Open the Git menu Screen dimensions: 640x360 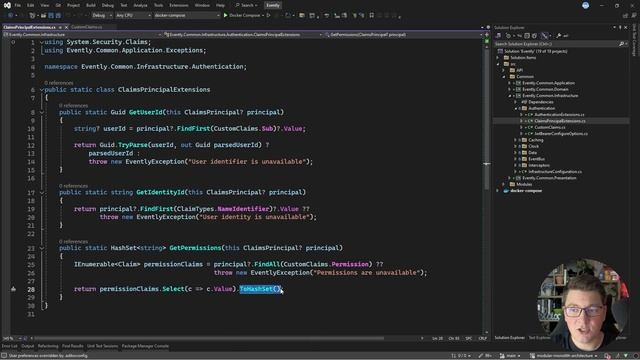point(58,5)
